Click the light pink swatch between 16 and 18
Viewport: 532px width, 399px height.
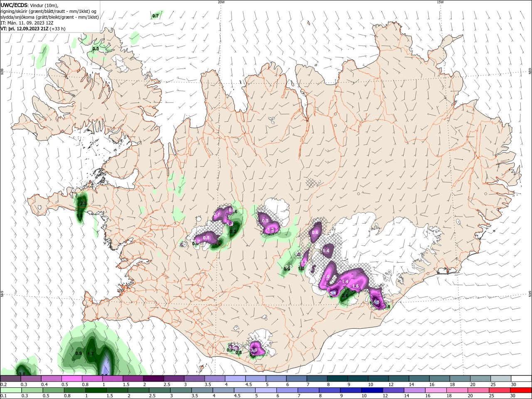coord(436,390)
